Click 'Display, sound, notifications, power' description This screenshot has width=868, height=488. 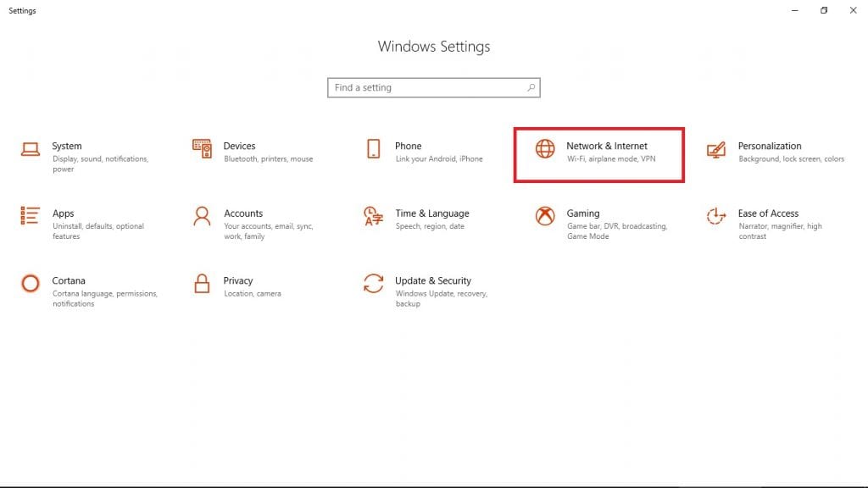tap(101, 164)
